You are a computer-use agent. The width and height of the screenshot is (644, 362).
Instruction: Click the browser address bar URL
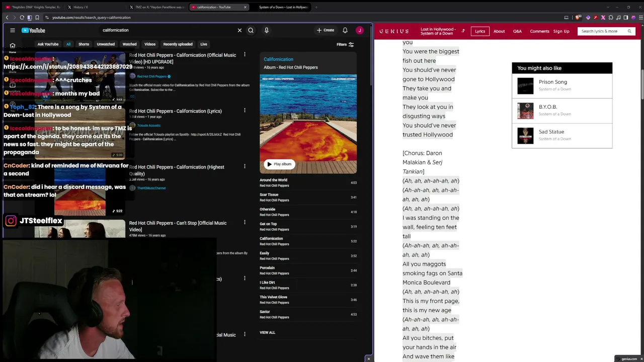92,18
